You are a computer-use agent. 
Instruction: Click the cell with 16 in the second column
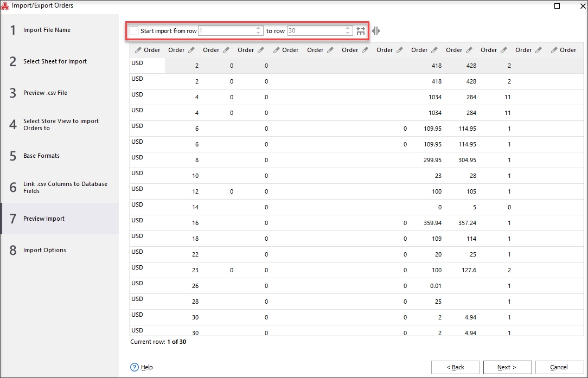pos(183,223)
